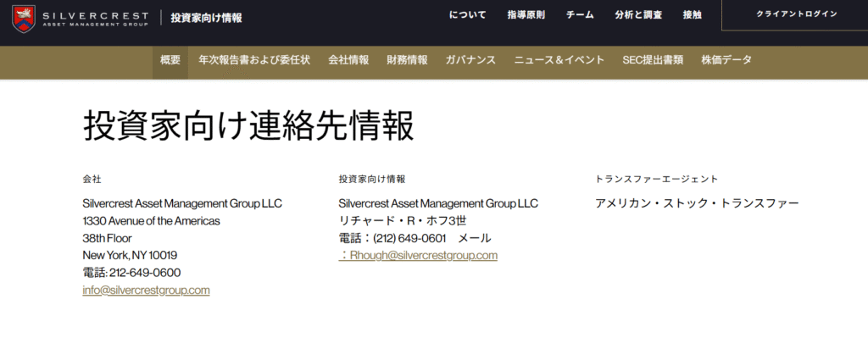This screenshot has height=360, width=868.
Task: Go to the ガバナンス tab
Action: pos(470,60)
